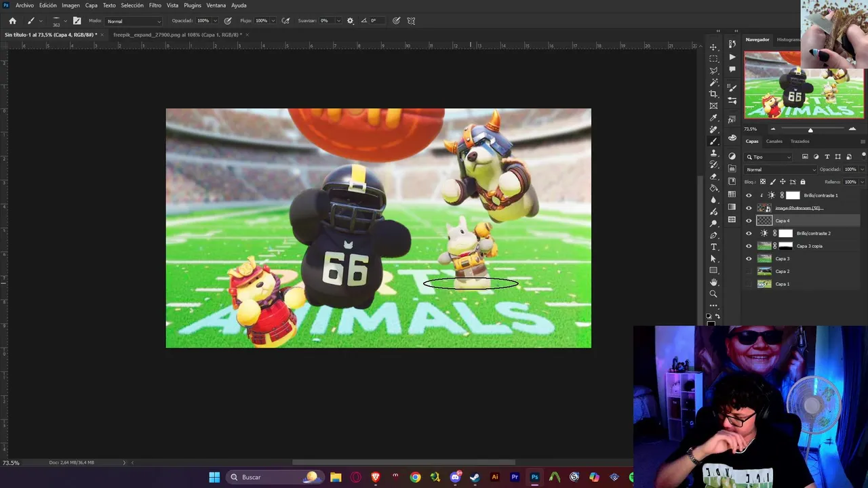Click the Home button in options bar
868x488 pixels.
click(12, 21)
